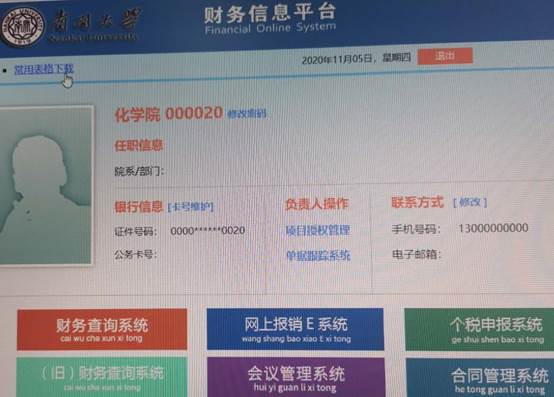Open the 个税申报系统 green tile
The height and width of the screenshot is (397, 554).
pyautogui.click(x=479, y=329)
